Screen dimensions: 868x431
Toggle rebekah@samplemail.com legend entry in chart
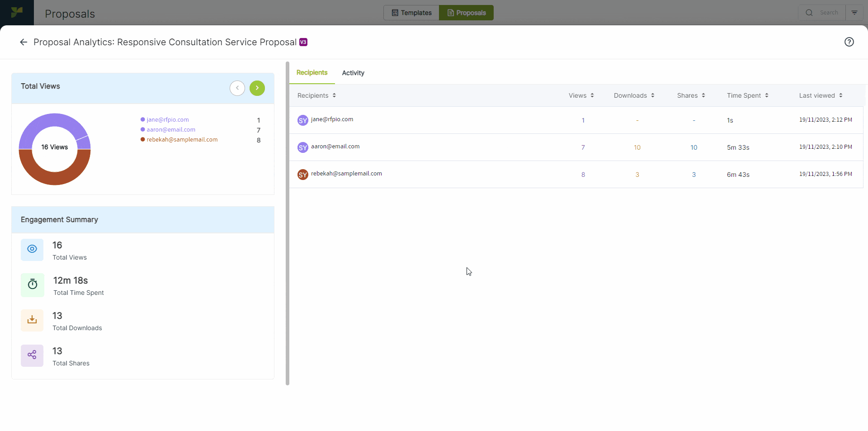tap(179, 140)
